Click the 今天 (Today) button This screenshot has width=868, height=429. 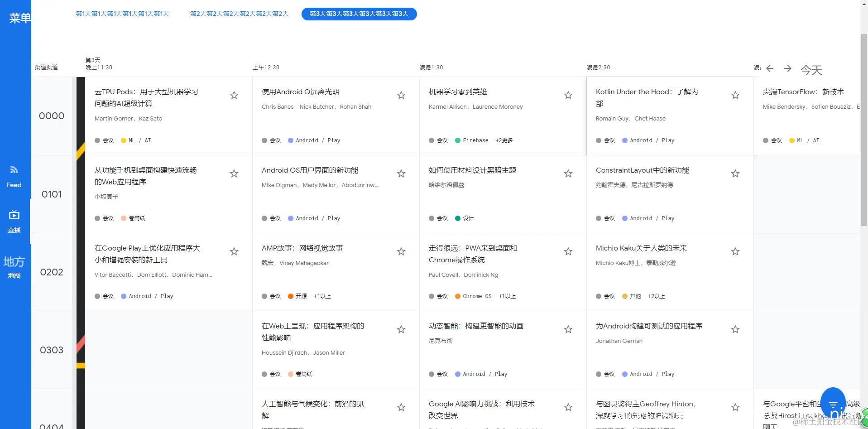[x=811, y=70]
